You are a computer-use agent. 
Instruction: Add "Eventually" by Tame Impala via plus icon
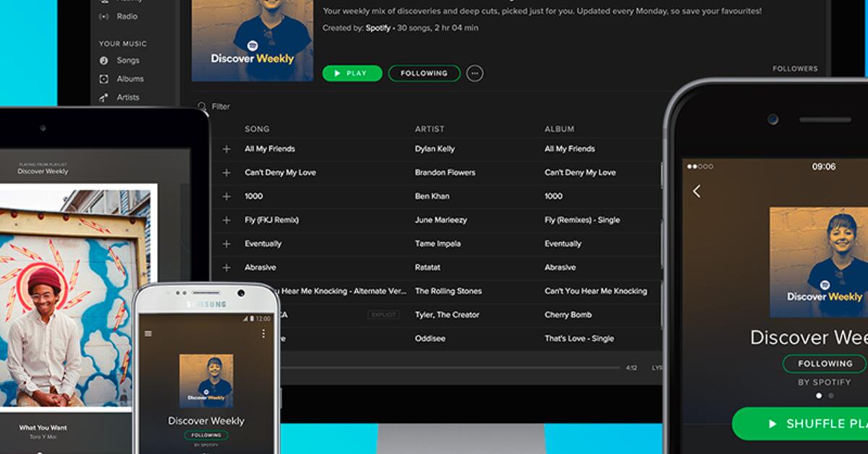coord(226,244)
